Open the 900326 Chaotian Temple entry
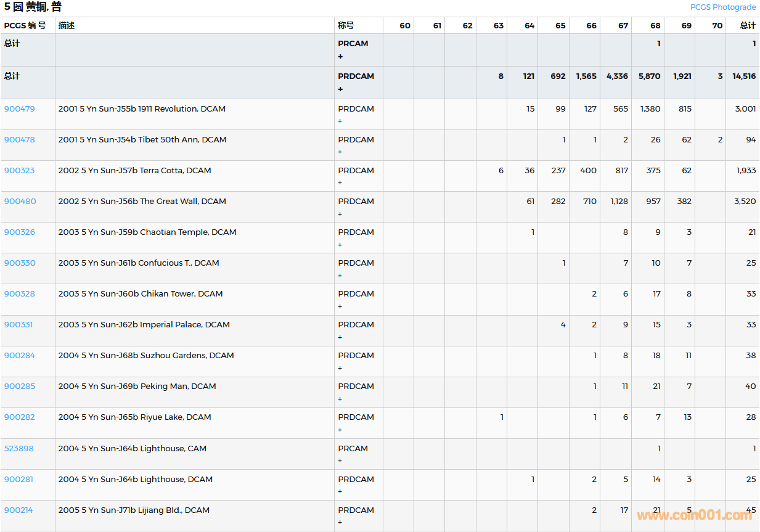The width and height of the screenshot is (760, 532). (x=20, y=232)
